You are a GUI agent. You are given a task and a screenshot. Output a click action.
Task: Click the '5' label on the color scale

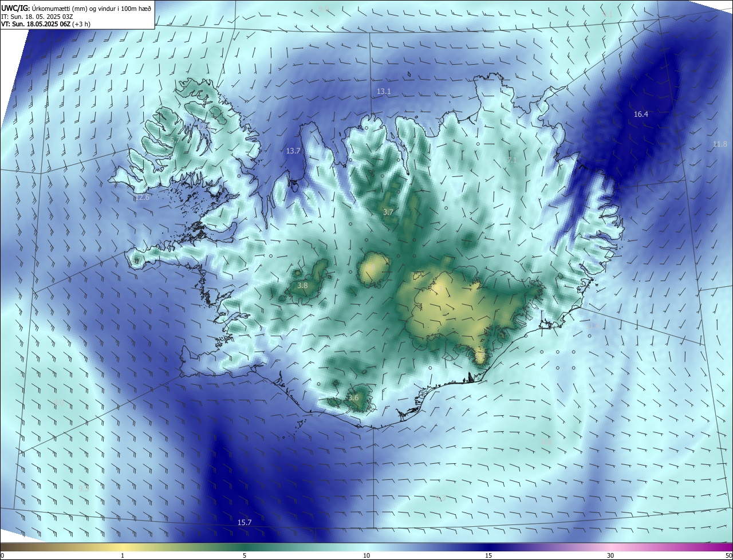click(245, 555)
